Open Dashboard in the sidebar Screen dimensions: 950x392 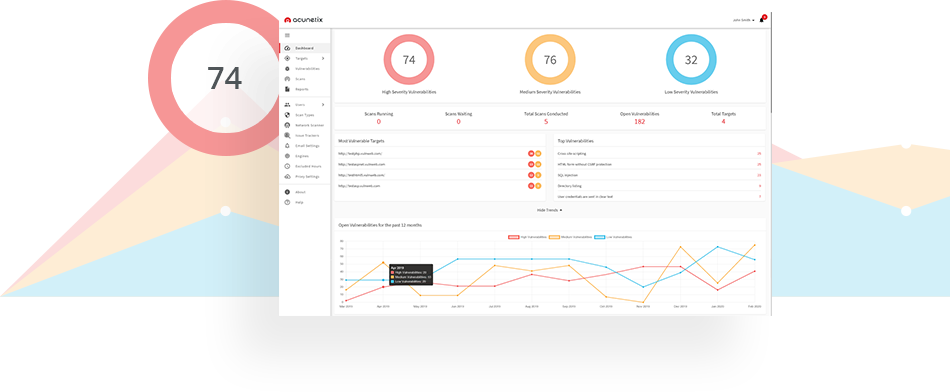click(x=305, y=48)
